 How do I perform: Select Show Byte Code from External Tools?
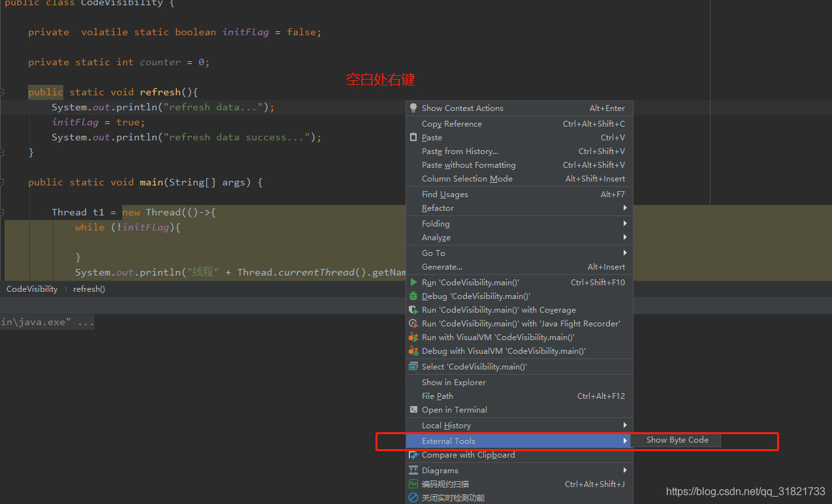pyautogui.click(x=677, y=440)
